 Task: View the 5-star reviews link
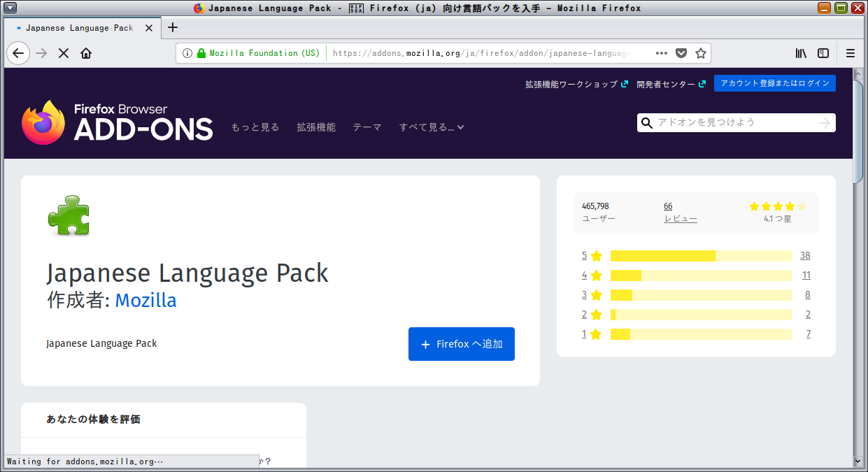(584, 256)
